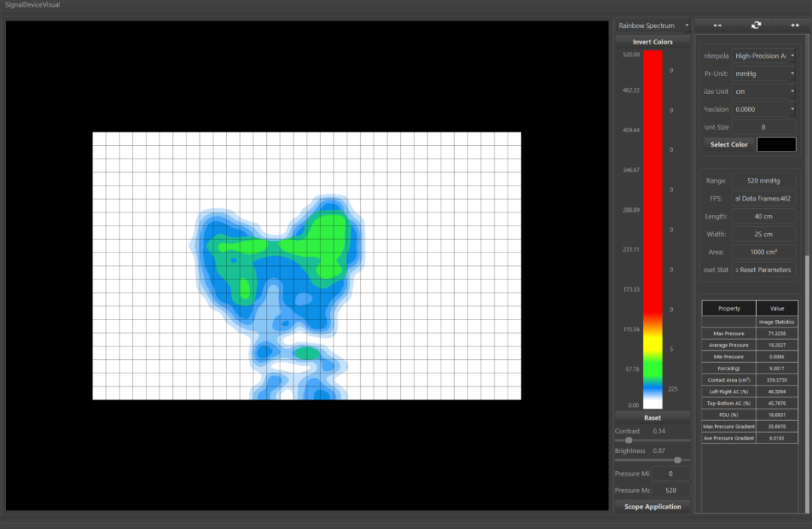
Task: Click the Pressure Max input field
Action: coord(670,490)
